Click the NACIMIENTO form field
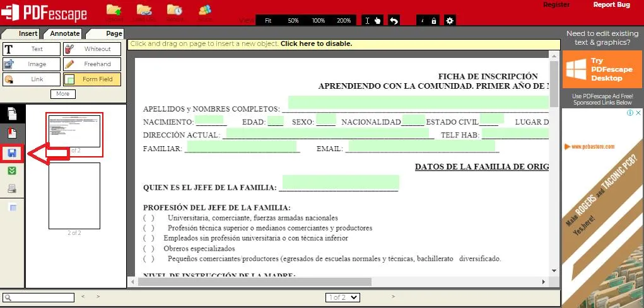644x308 pixels. click(x=209, y=120)
